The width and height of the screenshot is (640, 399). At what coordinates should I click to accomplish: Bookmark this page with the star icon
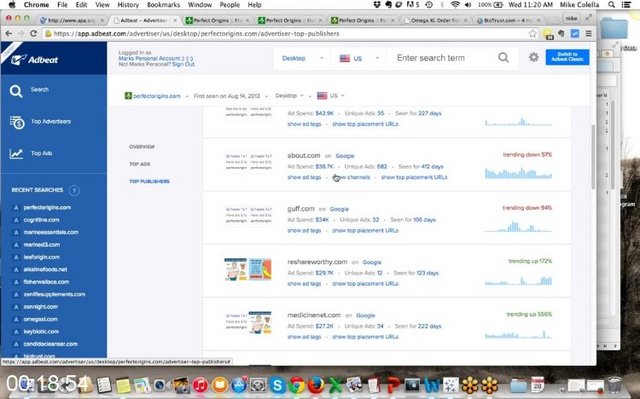[533, 33]
